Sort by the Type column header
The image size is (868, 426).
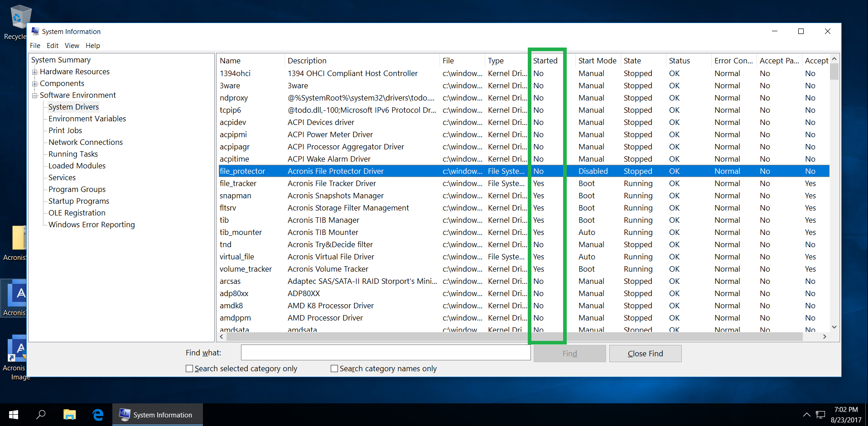pos(506,61)
